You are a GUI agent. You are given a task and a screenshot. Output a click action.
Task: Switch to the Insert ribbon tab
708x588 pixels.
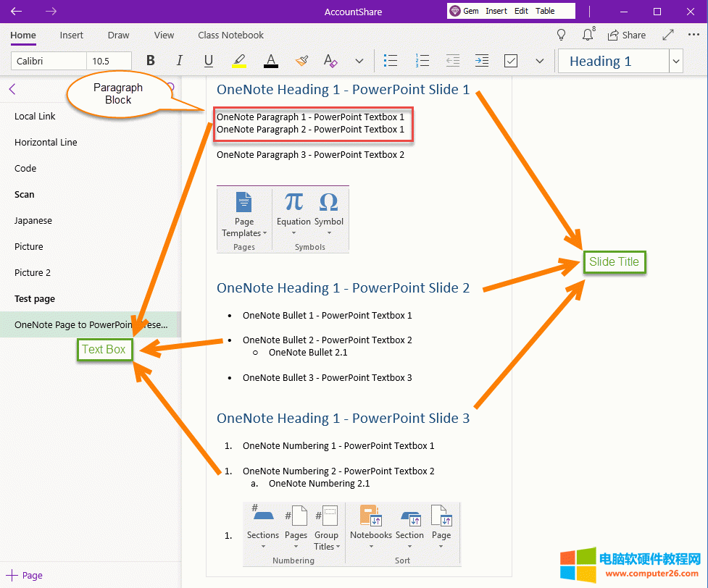tap(71, 35)
